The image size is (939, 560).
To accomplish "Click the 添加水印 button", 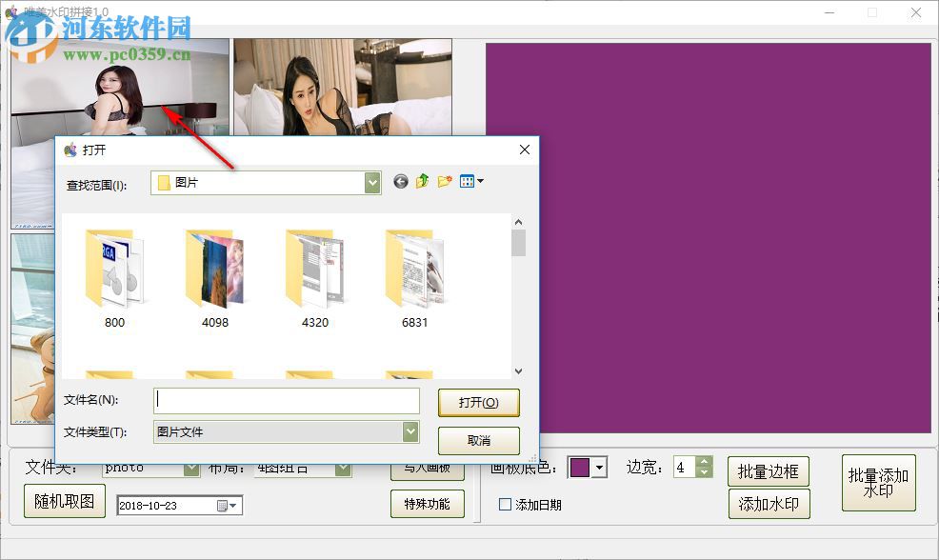I will pos(769,504).
